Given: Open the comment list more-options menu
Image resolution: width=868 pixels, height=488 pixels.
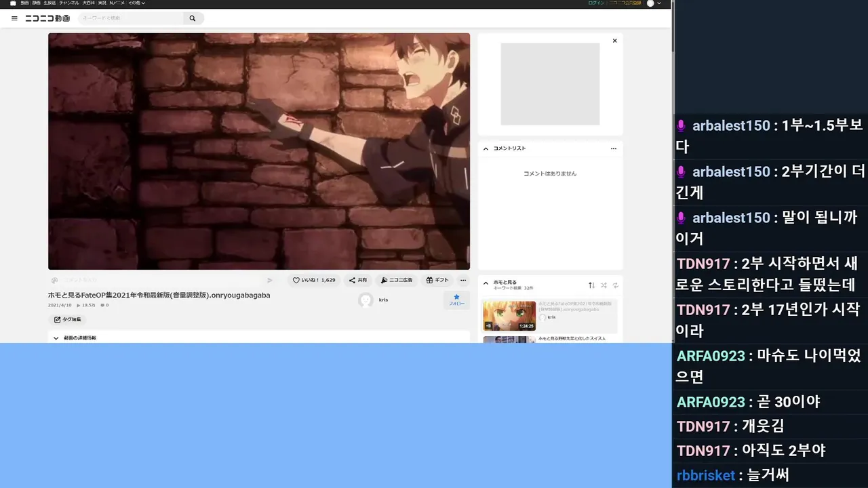Looking at the screenshot, I should tap(614, 148).
